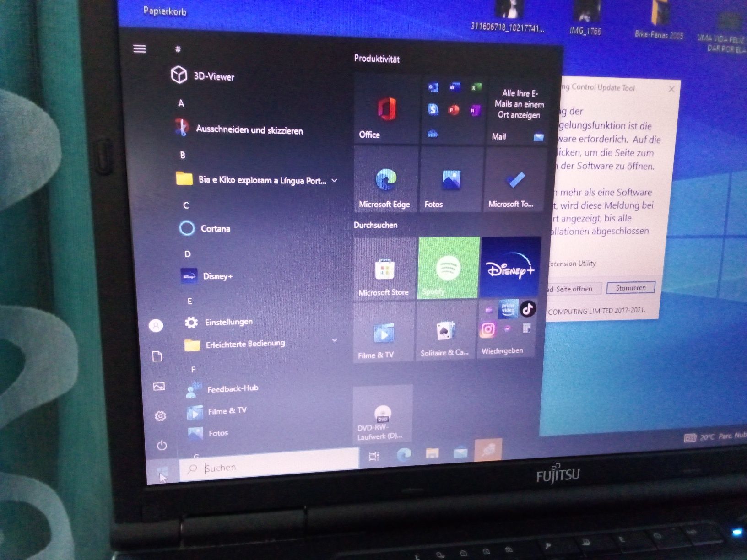Image resolution: width=747 pixels, height=560 pixels.
Task: Open the Filme & TV tile
Action: (x=384, y=332)
